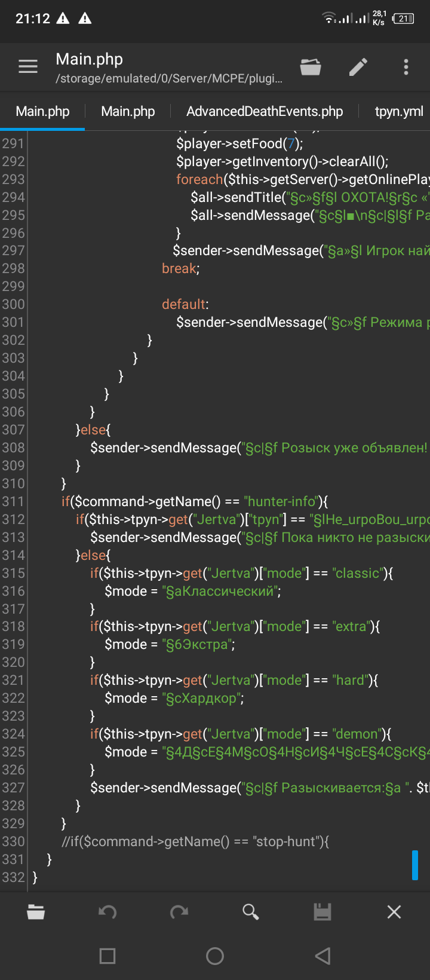Screen dimensions: 430x980
Task: Open search with the magnifier icon
Action: [251, 912]
